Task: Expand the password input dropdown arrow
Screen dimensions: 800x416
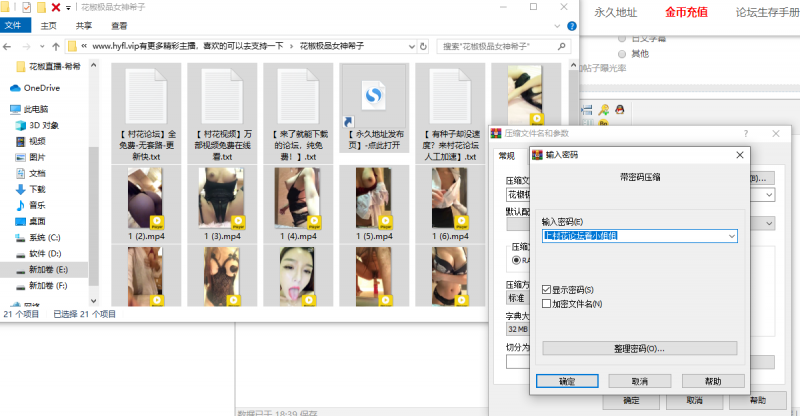Action: (732, 236)
